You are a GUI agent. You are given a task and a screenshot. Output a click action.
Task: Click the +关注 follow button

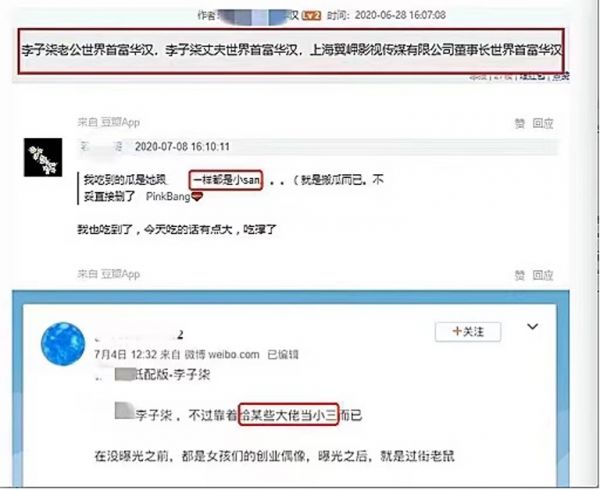468,332
